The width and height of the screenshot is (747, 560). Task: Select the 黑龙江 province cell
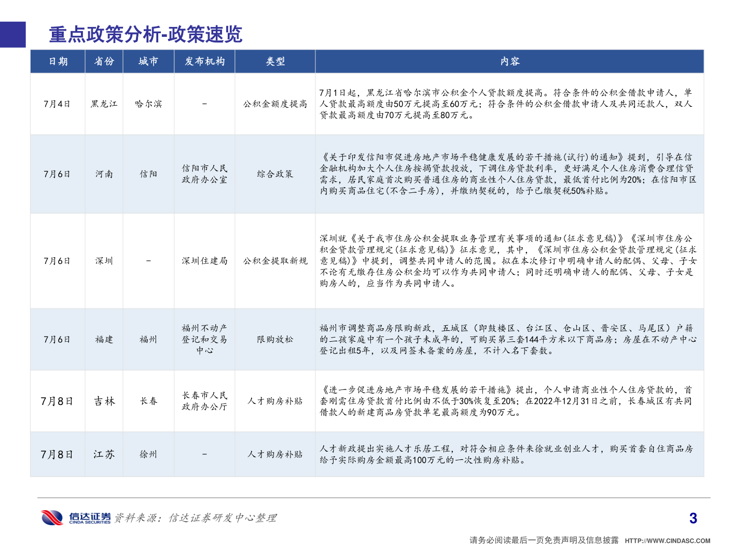pos(104,104)
